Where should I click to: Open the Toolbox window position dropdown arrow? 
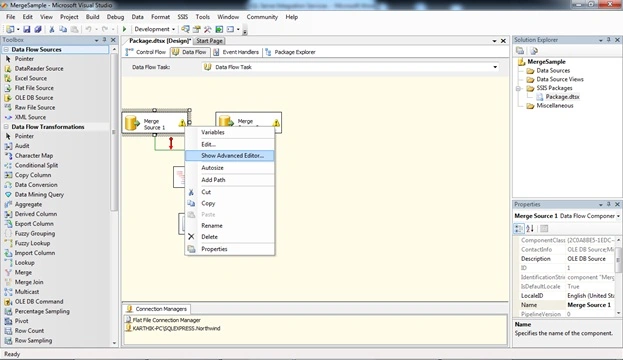(97, 40)
